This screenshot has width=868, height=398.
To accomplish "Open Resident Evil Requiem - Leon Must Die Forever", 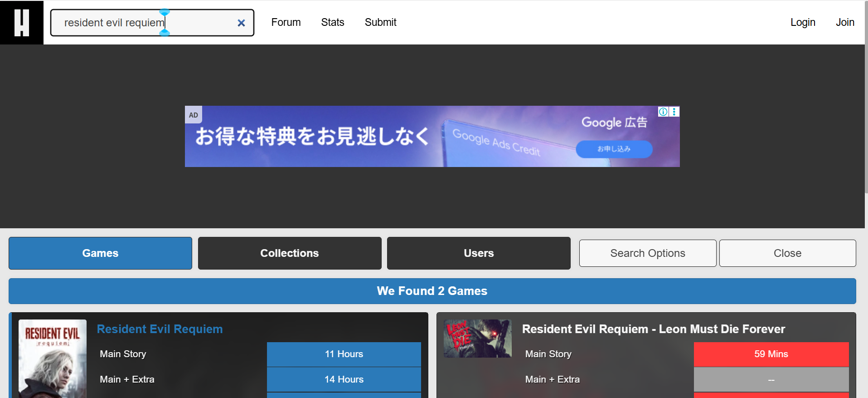I will pyautogui.click(x=654, y=329).
